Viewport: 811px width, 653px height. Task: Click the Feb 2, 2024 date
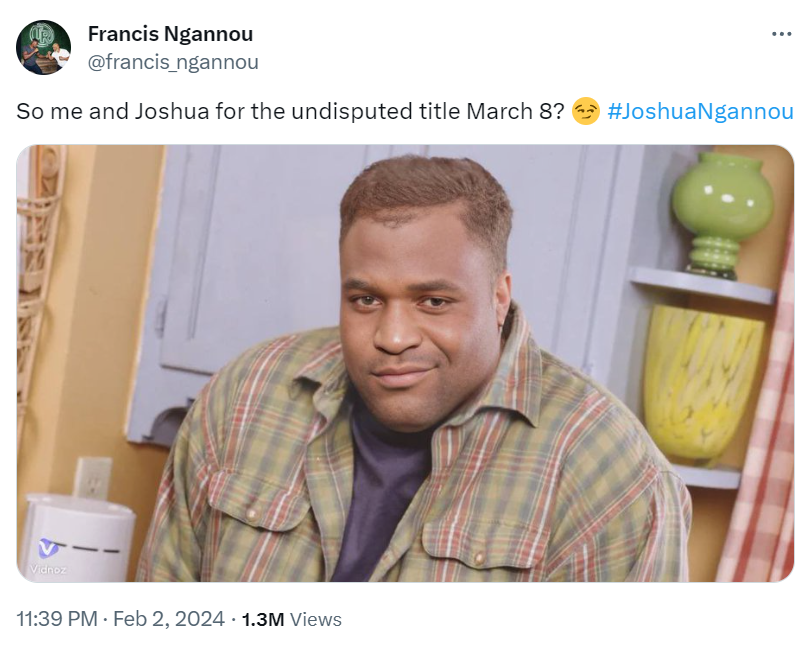168,619
